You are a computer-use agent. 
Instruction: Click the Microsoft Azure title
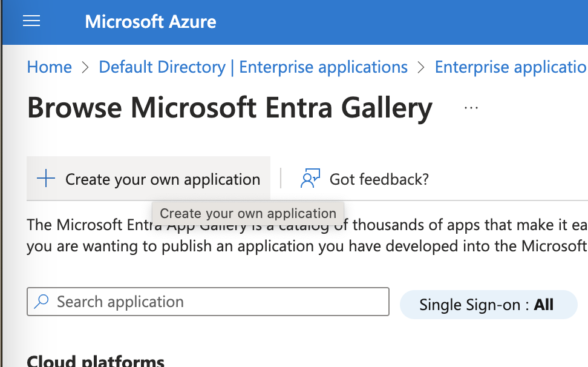(151, 22)
